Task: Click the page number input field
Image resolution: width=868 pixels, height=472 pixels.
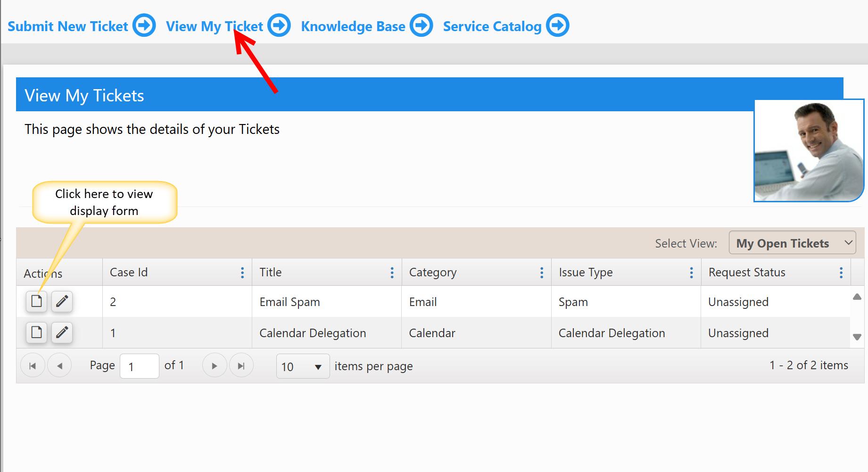Action: pos(140,366)
